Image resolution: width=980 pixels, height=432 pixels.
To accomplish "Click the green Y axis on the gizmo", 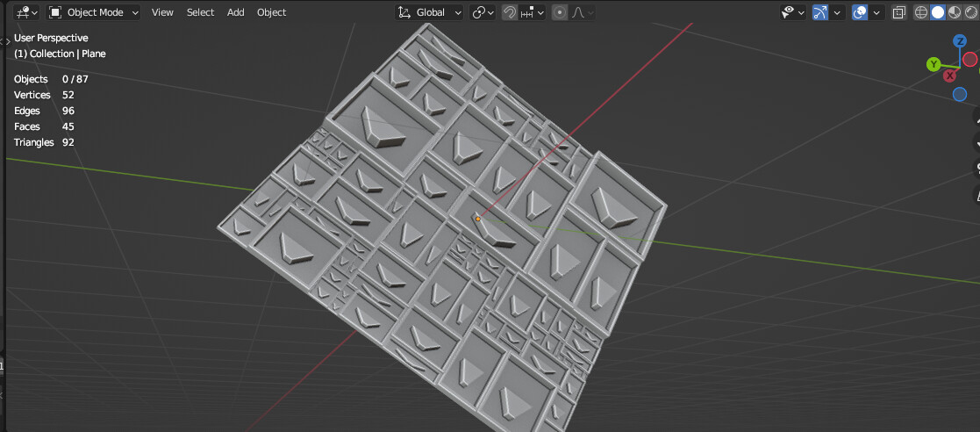I will click(934, 64).
